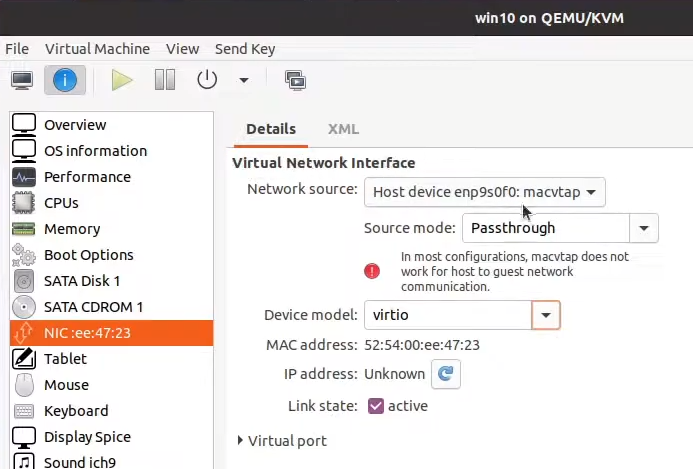Select the Performance graph icon

point(24,177)
